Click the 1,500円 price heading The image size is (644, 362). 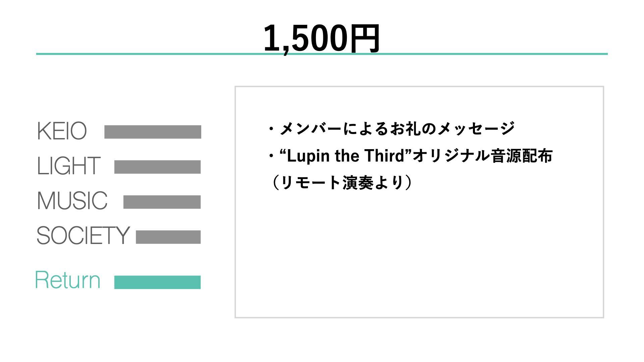(x=321, y=39)
